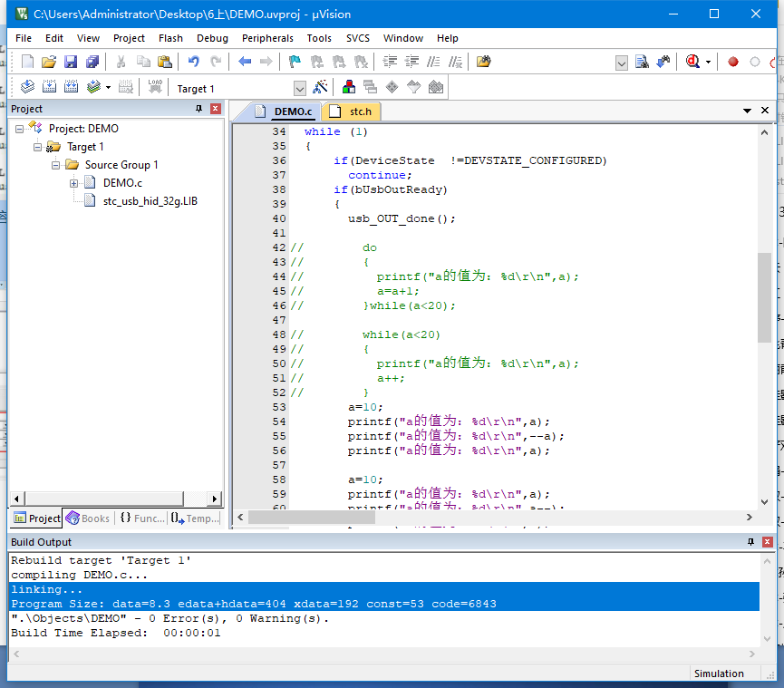Image resolution: width=784 pixels, height=688 pixels.
Task: Open Options for Target wand icon
Action: [320, 88]
